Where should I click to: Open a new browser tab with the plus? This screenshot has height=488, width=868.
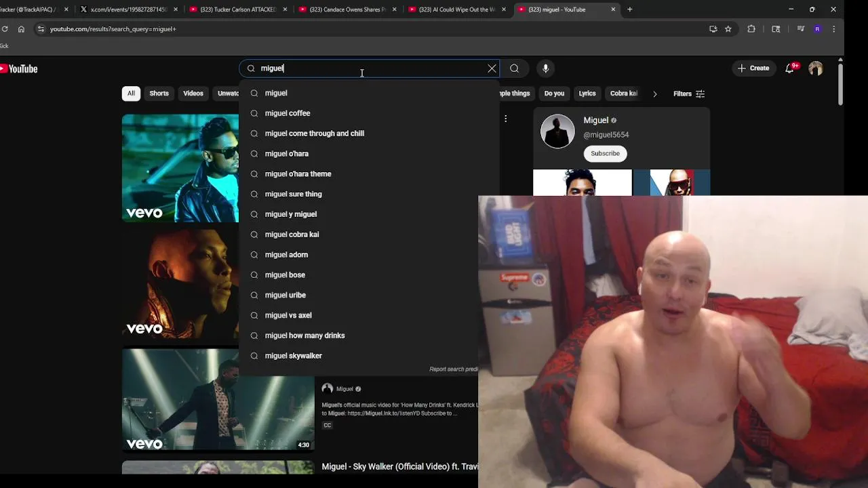click(x=629, y=9)
